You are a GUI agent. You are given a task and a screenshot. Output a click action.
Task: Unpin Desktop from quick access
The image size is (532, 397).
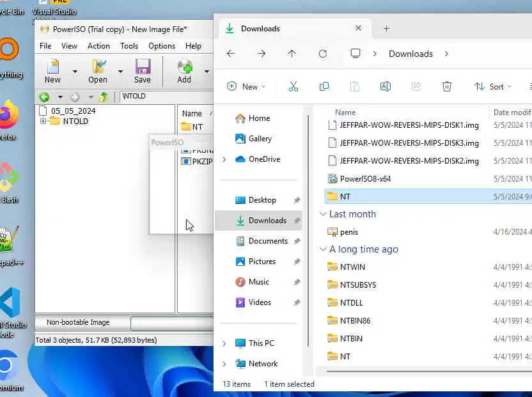pyautogui.click(x=297, y=200)
